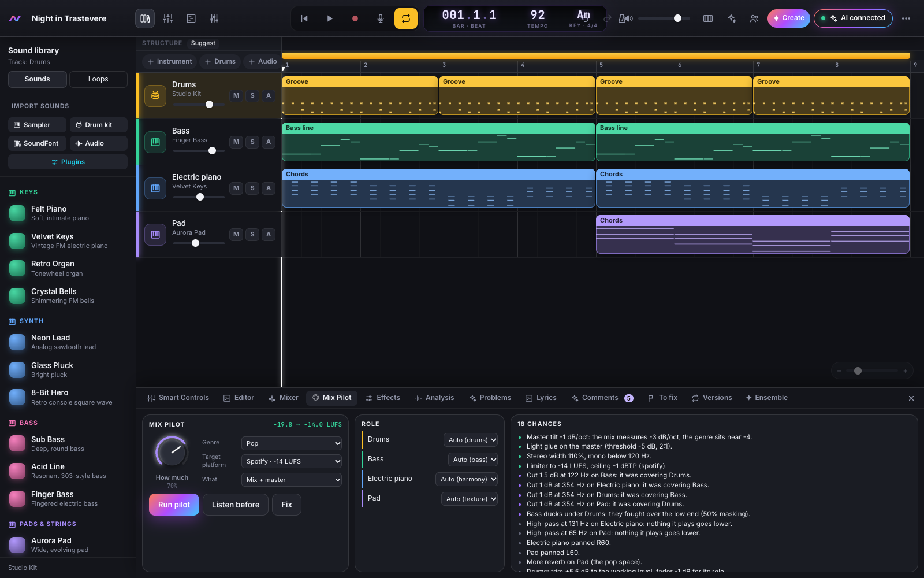The width and height of the screenshot is (924, 578).
Task: Adjust the master volume slider in top bar
Action: (664, 18)
